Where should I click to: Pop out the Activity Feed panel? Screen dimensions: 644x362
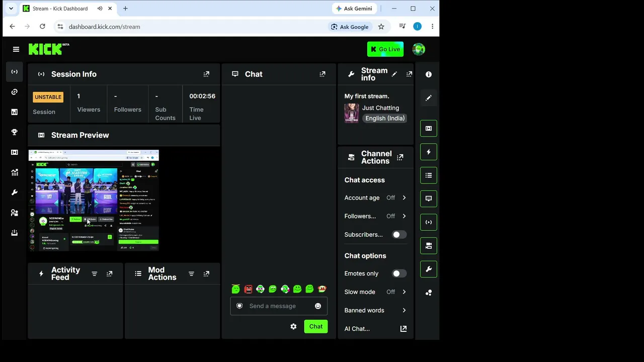click(x=109, y=274)
